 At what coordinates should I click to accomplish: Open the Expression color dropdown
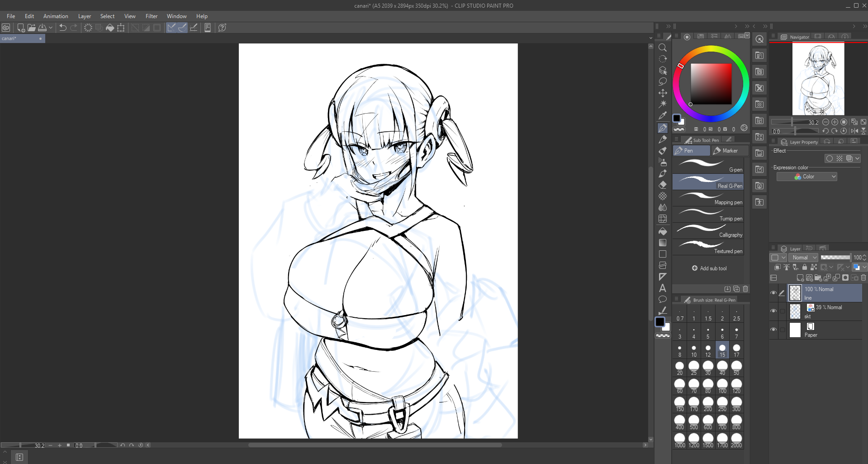pyautogui.click(x=807, y=177)
